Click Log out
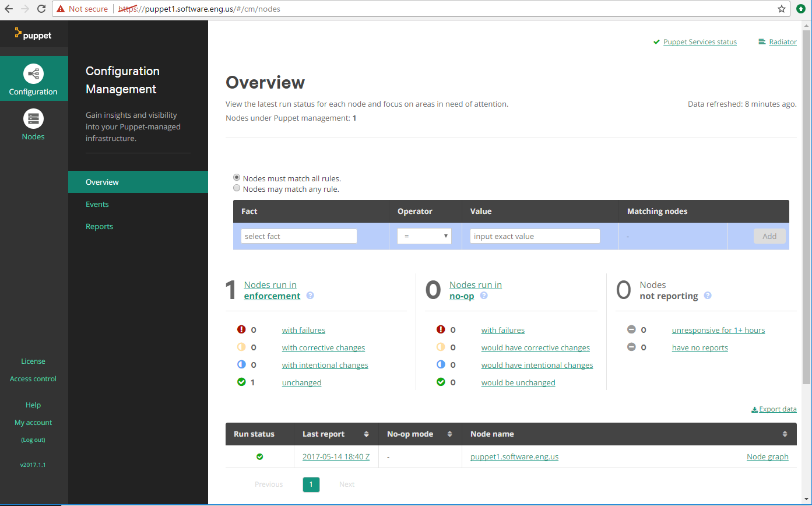This screenshot has width=812, height=506. tap(33, 440)
